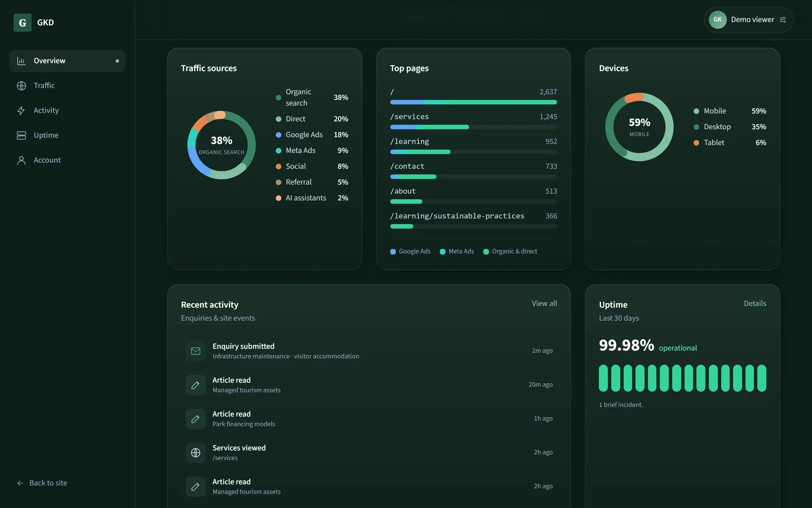Screen dimensions: 812x508
Task: Click the globe icon for Services viewed
Action: click(x=195, y=453)
